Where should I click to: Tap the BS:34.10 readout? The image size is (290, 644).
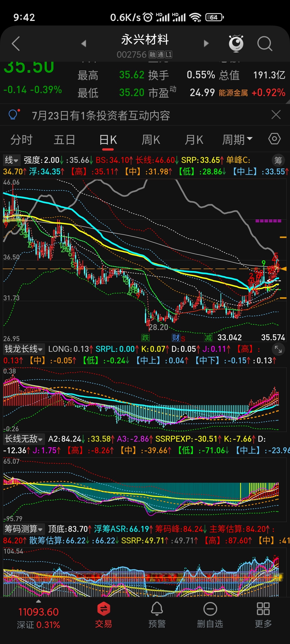114,160
